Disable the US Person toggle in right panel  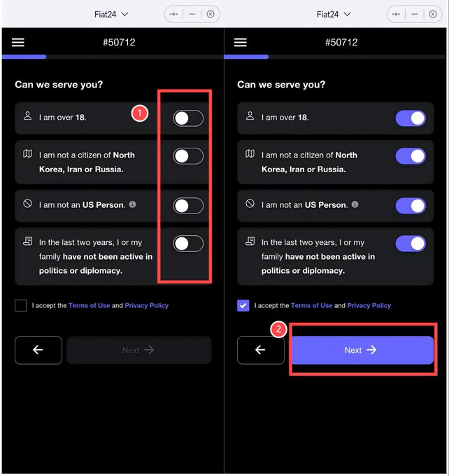(411, 206)
